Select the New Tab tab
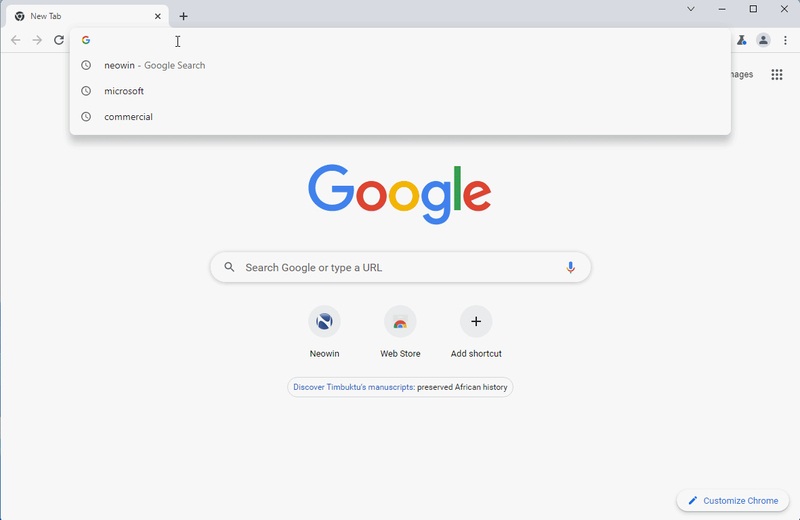This screenshot has height=520, width=800. click(80, 16)
